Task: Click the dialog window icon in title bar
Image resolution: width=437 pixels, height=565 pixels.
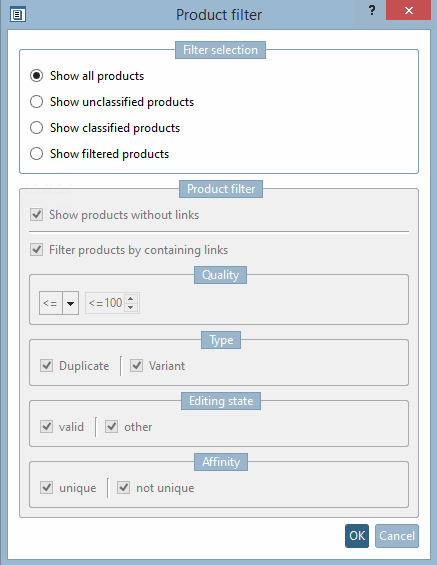Action: (x=18, y=15)
